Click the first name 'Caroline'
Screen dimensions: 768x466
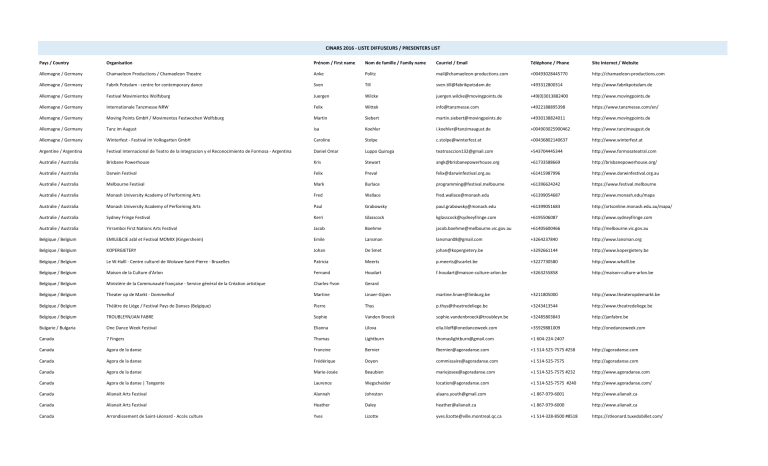coord(322,140)
